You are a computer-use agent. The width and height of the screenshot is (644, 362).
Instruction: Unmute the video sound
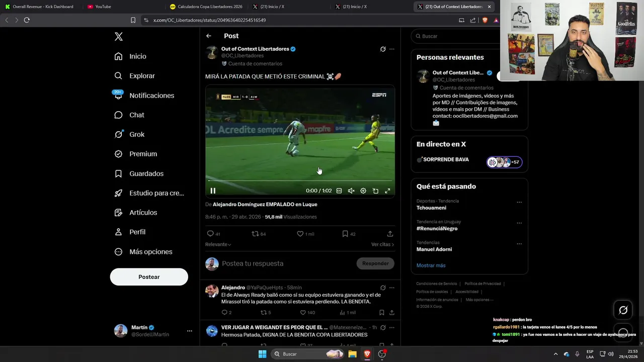coord(351,191)
